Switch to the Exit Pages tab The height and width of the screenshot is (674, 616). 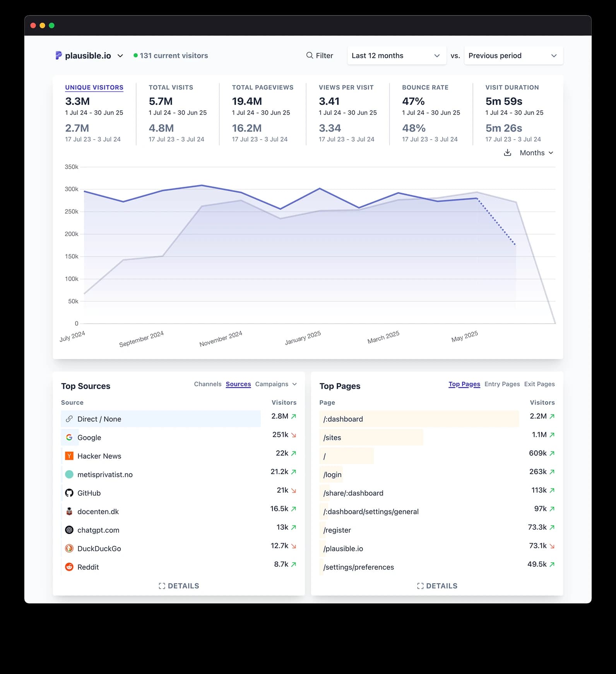click(x=539, y=384)
